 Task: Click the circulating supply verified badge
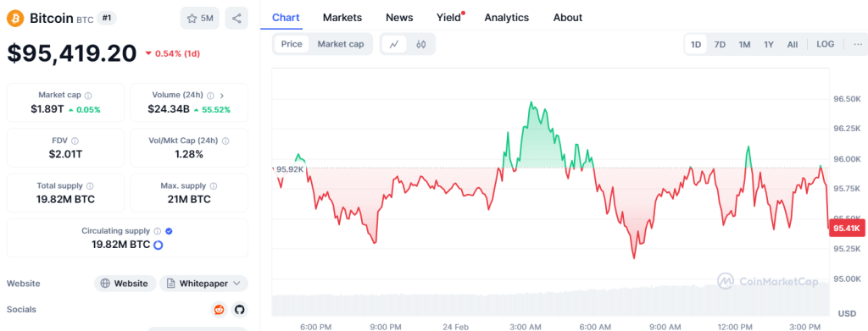pos(169,232)
